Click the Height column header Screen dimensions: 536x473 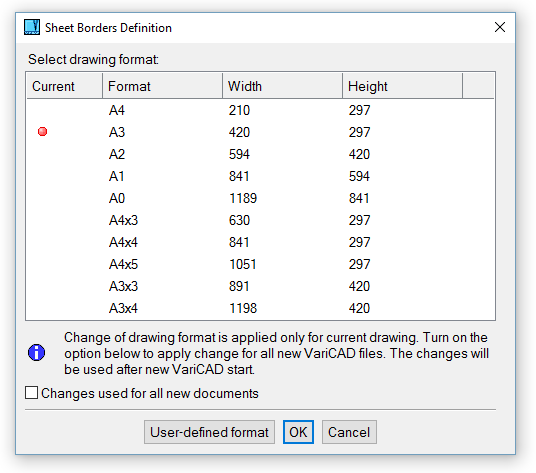tap(402, 86)
